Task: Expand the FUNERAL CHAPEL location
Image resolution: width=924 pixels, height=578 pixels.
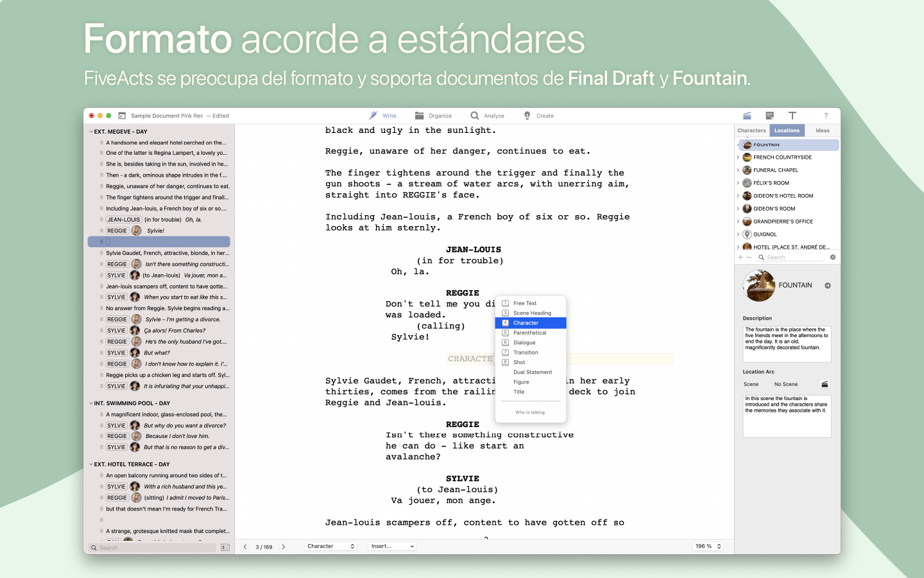Action: coord(738,170)
